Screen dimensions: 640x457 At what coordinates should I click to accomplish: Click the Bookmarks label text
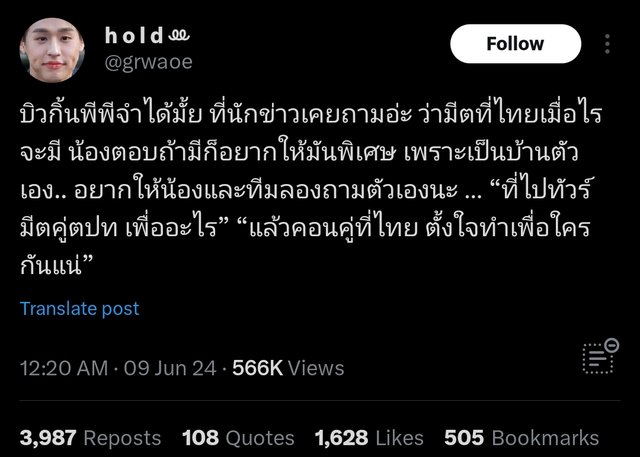coord(545,438)
